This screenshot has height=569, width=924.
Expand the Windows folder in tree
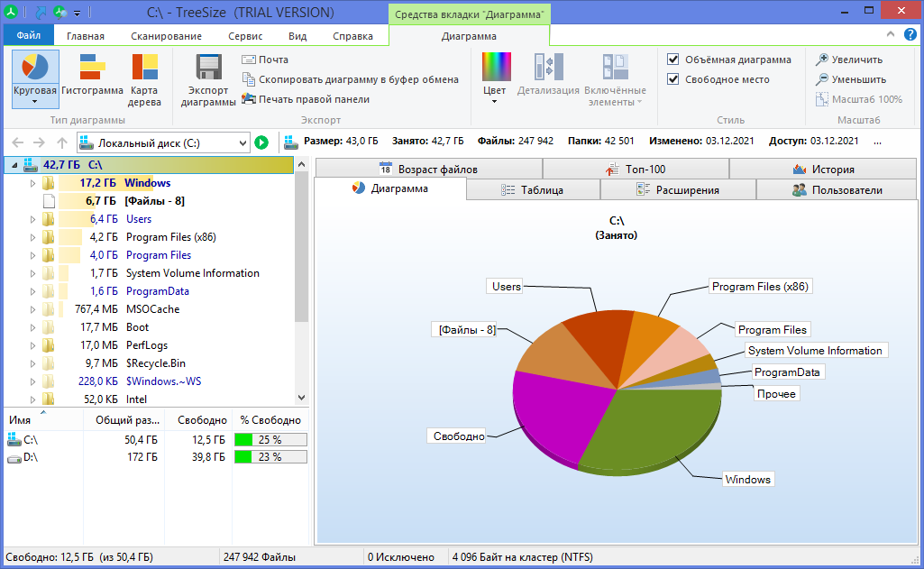[x=33, y=183]
